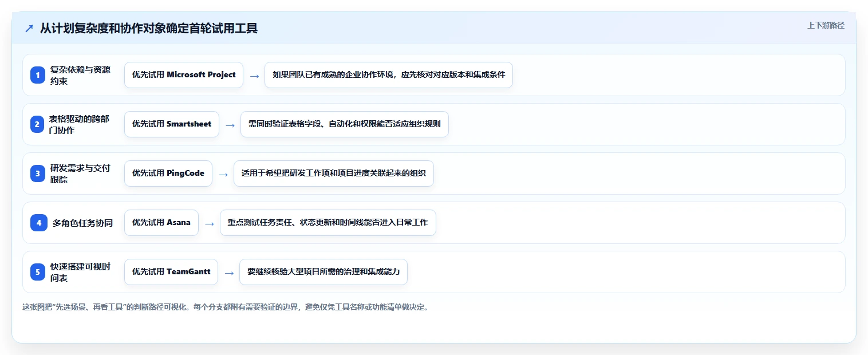Open the note about 对应版本和集成条件

389,75
